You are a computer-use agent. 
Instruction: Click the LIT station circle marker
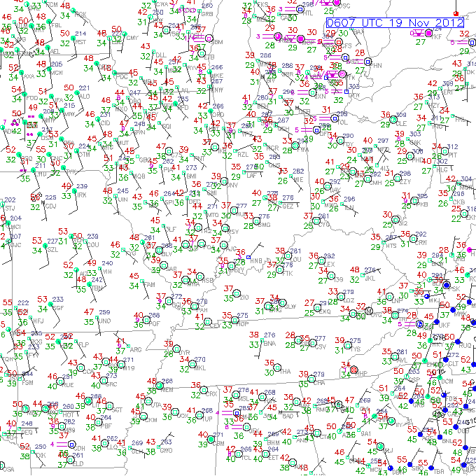(x=88, y=401)
